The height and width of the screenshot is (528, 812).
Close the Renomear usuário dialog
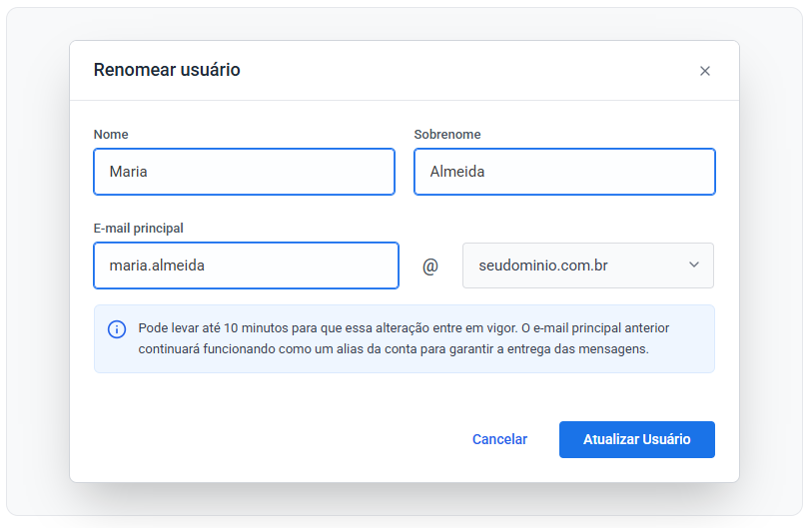(x=705, y=71)
